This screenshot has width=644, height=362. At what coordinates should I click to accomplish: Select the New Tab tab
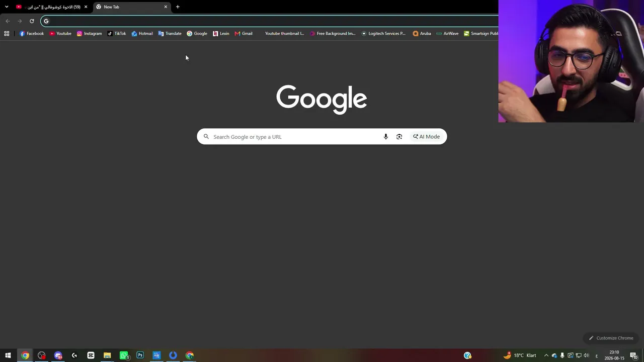(132, 7)
